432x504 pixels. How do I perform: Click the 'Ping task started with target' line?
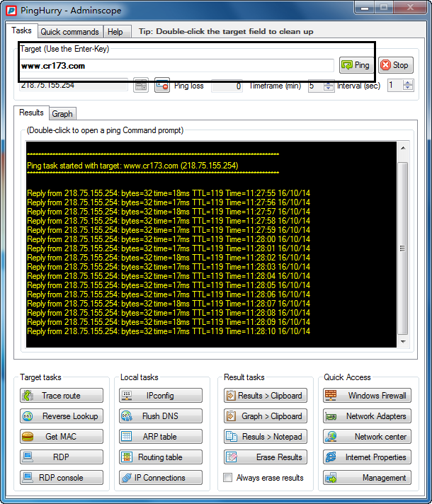click(132, 166)
